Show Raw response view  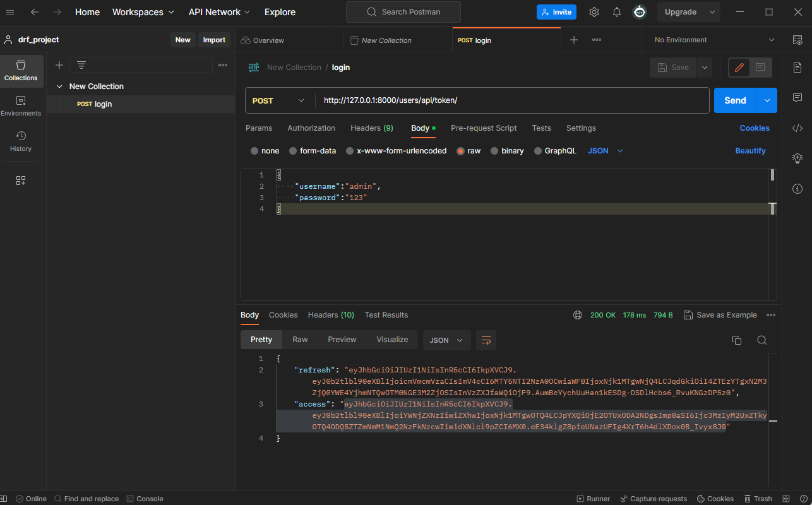click(x=300, y=340)
